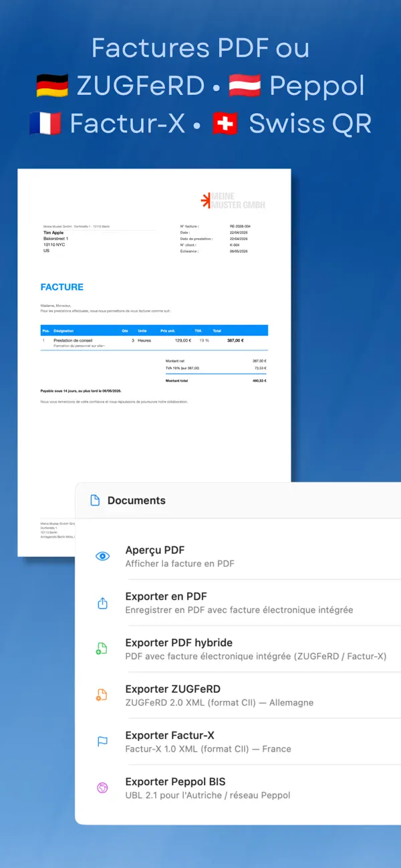The height and width of the screenshot is (868, 401).
Task: Click the eye icon beside Aperçu PDF
Action: [102, 556]
